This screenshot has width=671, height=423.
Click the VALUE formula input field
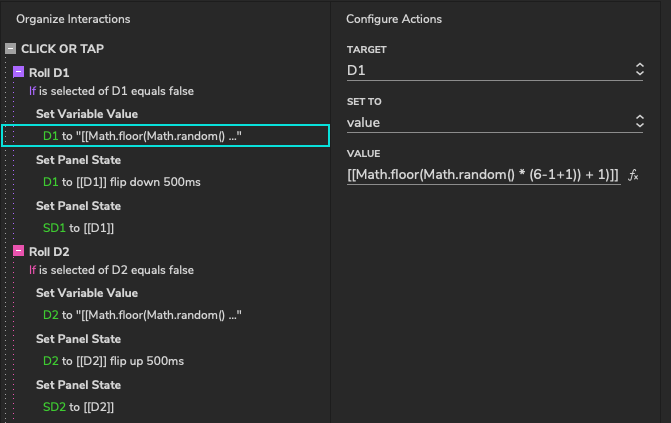coord(483,175)
